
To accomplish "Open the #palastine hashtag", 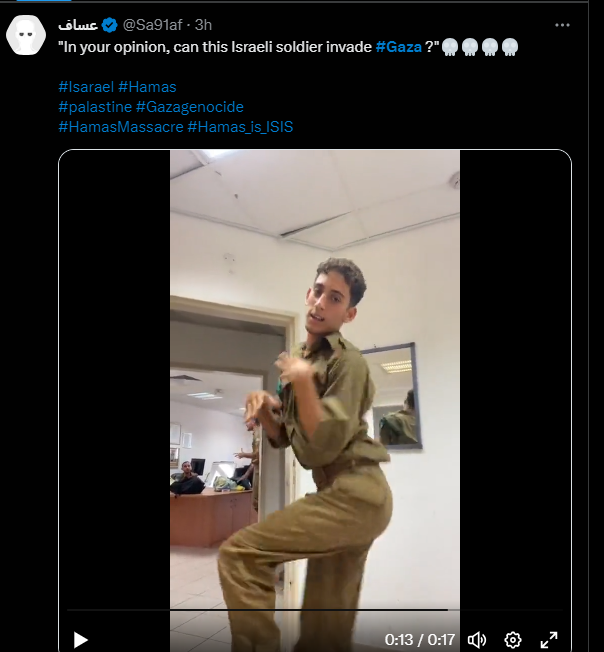I will (95, 107).
